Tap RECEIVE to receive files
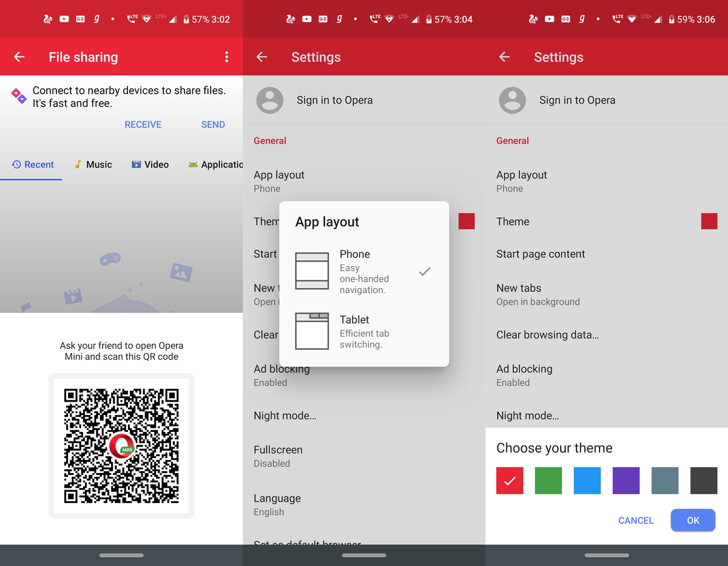The height and width of the screenshot is (566, 728). [x=143, y=124]
